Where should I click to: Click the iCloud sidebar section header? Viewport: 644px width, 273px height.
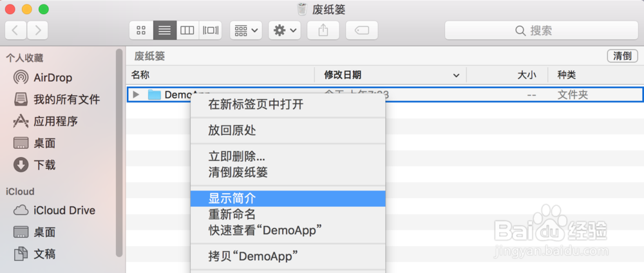point(20,192)
